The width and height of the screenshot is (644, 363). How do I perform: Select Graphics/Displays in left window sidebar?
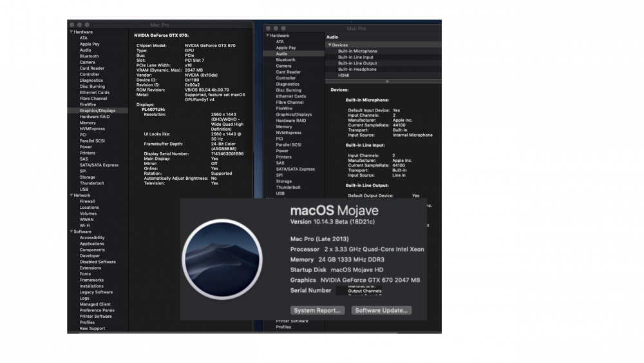(x=97, y=111)
